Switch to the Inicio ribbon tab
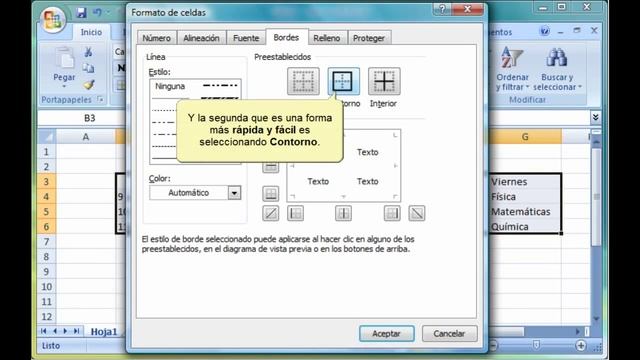The height and width of the screenshot is (360, 640). (x=91, y=32)
